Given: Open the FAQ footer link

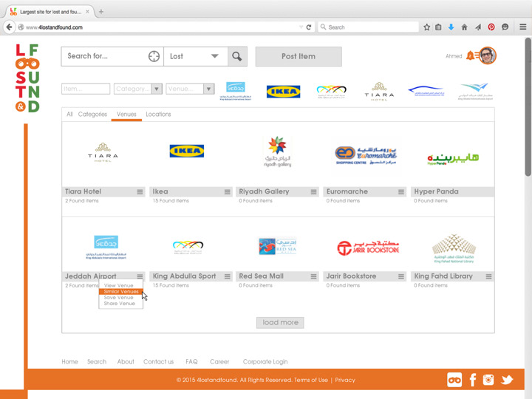Looking at the screenshot, I should pyautogui.click(x=191, y=361).
